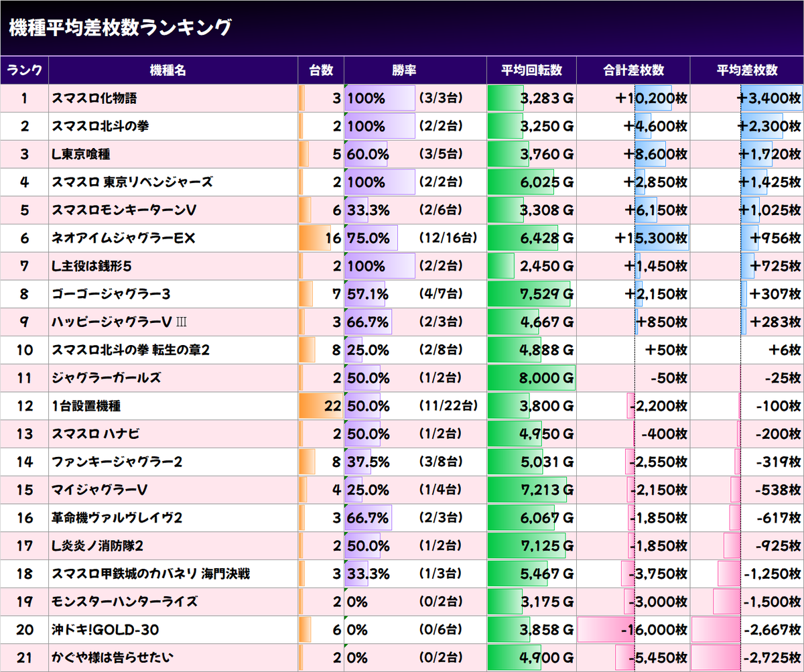Click average spins value 8,000 G

click(x=546, y=378)
